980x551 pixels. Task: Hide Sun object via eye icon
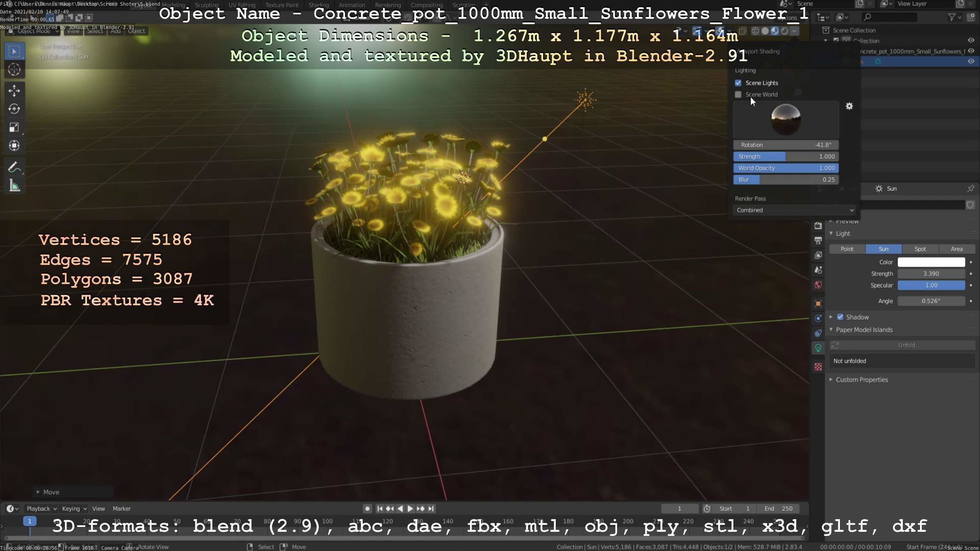[x=971, y=62]
